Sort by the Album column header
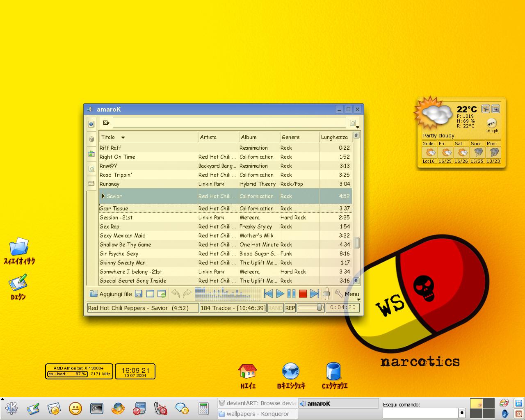Viewport: 525px width, 420px height. 259,137
